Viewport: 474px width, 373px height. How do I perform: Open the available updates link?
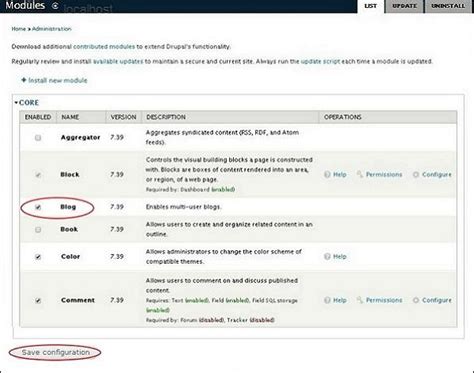tap(118, 61)
